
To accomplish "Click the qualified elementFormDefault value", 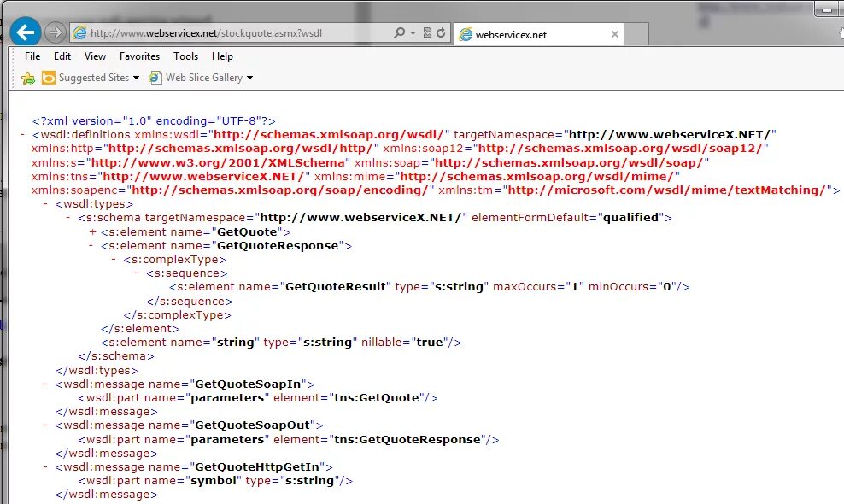I will point(630,217).
